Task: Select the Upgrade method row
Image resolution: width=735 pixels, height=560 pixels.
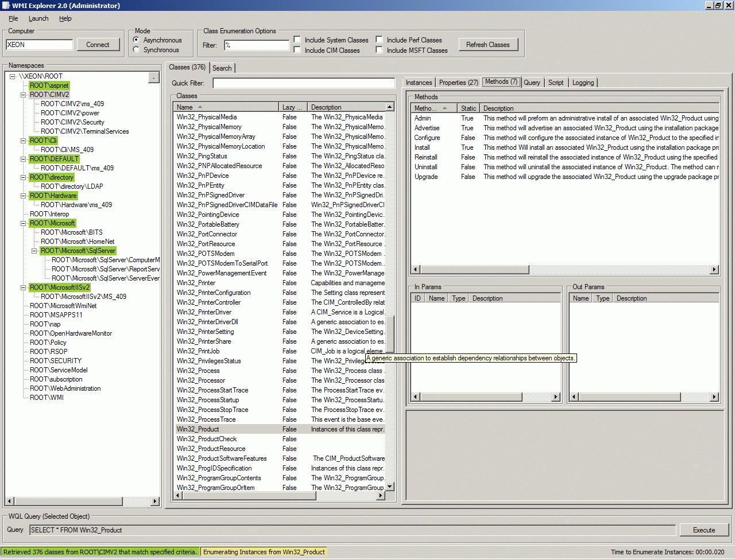Action: coord(566,177)
